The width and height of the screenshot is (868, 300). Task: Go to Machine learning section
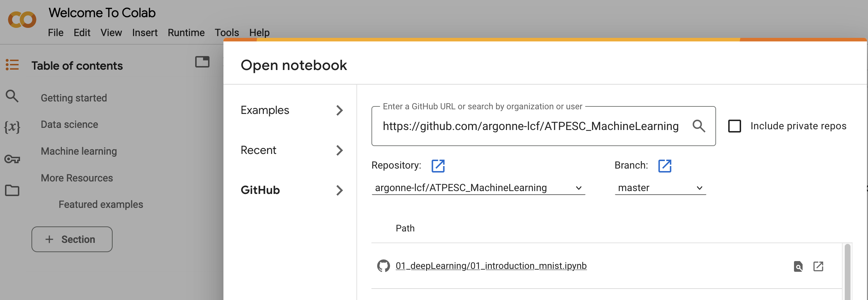pos(79,151)
